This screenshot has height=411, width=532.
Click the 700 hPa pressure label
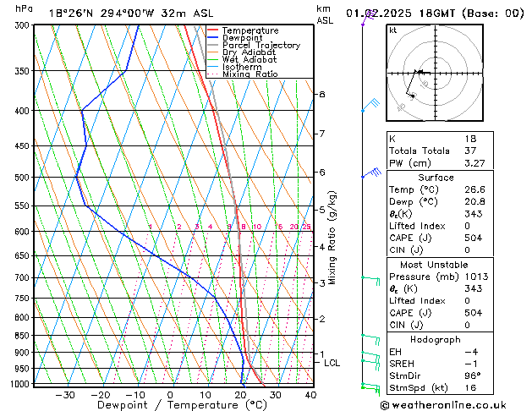point(24,277)
